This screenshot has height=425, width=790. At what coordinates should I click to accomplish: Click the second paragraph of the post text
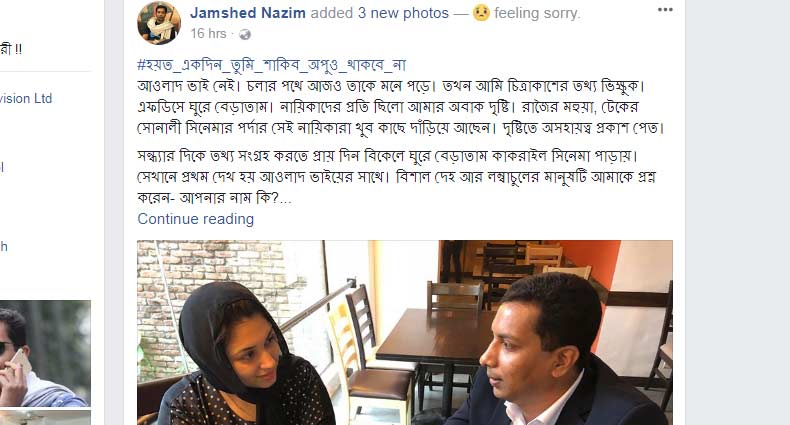point(397,177)
